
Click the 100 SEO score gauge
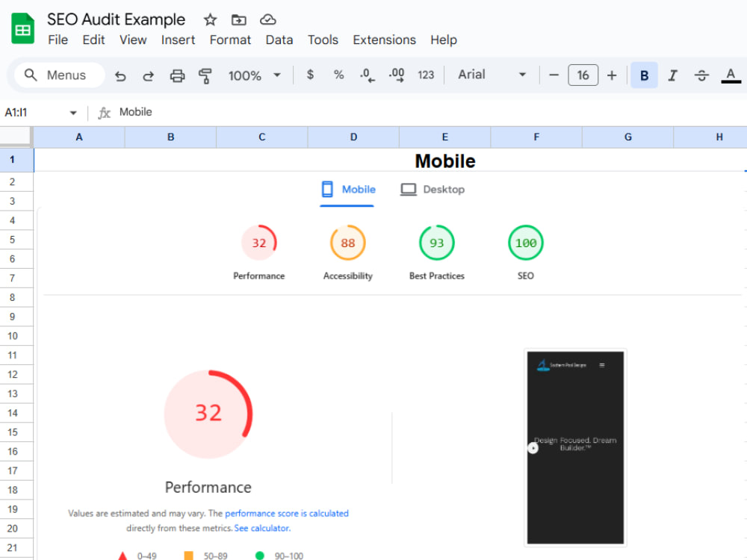click(x=525, y=243)
